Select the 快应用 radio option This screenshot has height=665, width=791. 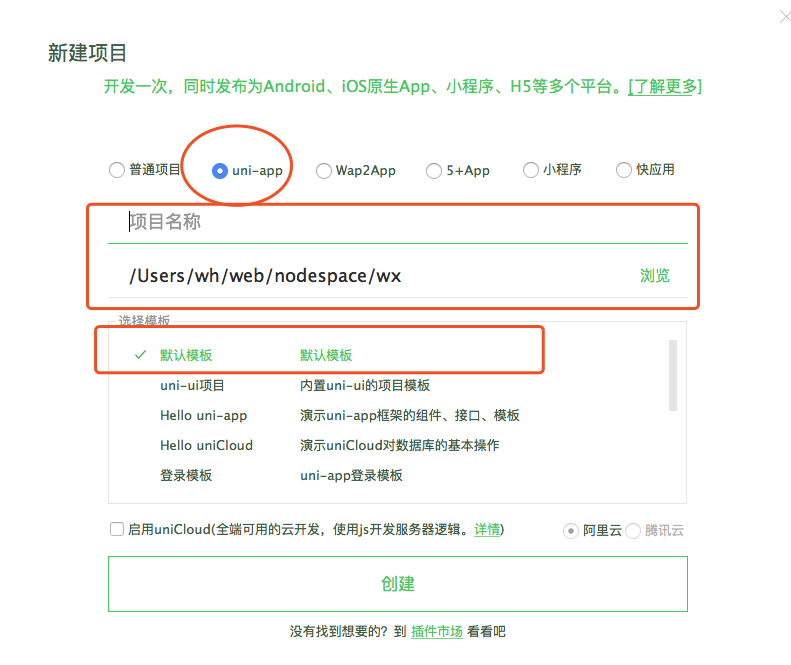pyautogui.click(x=624, y=170)
